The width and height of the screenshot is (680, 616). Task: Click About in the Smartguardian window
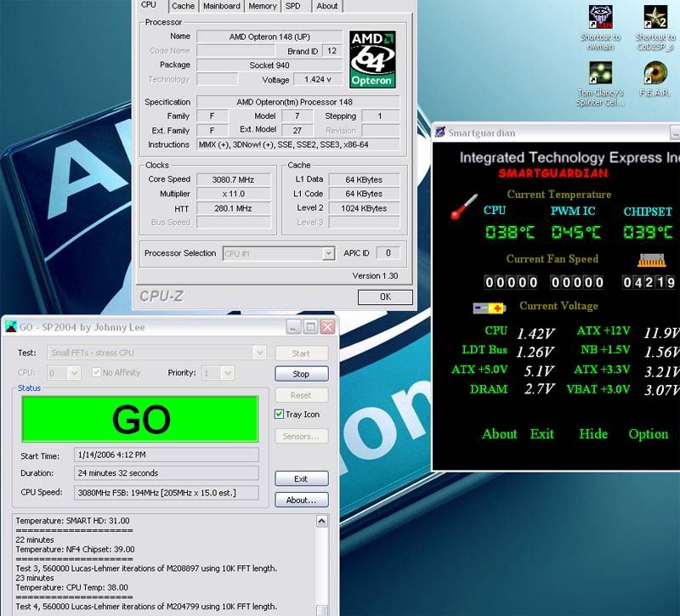pyautogui.click(x=500, y=434)
